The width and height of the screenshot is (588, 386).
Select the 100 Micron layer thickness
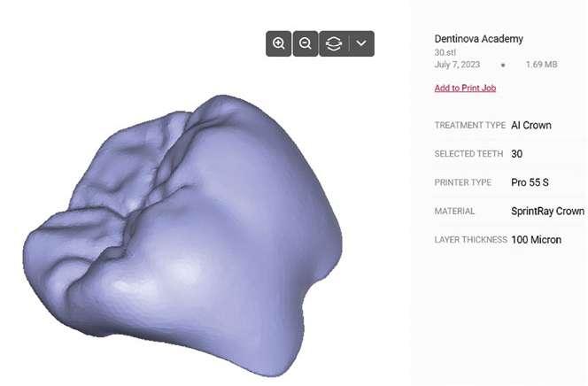coord(537,240)
